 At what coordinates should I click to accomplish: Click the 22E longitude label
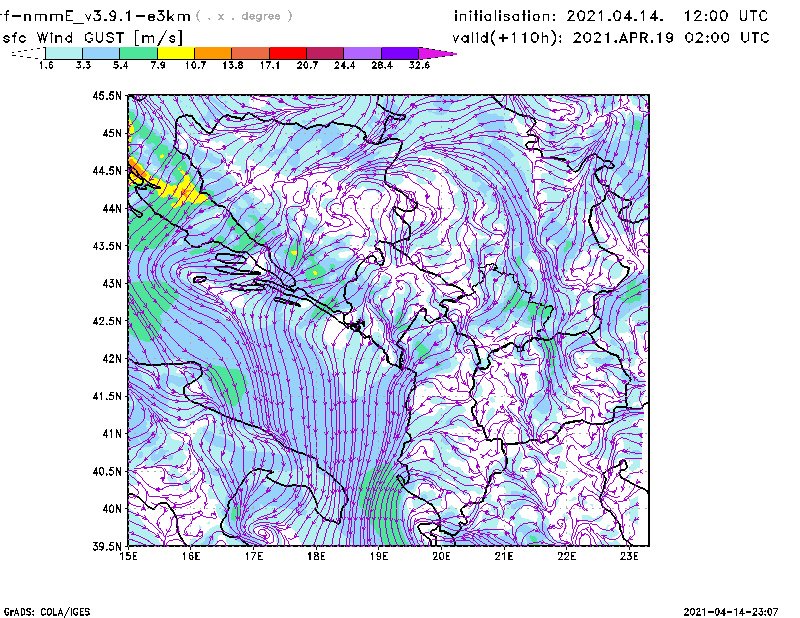coord(567,556)
